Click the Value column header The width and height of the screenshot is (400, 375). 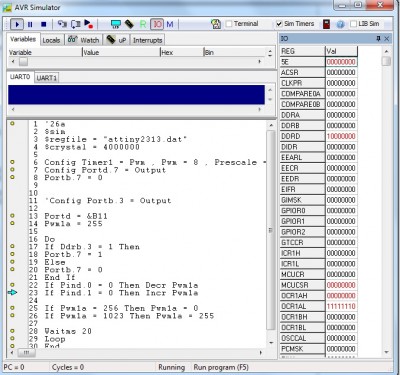click(121, 52)
